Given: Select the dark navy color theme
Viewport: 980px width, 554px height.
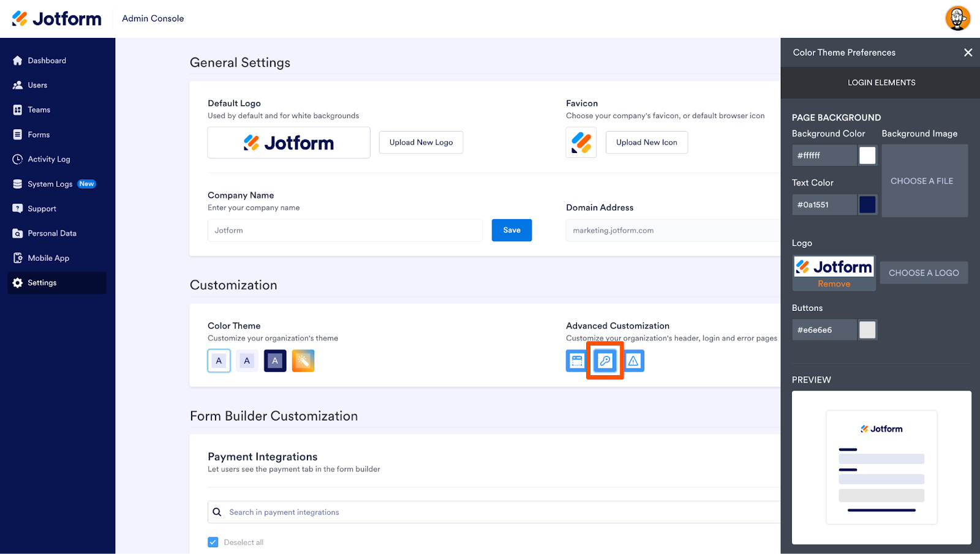Looking at the screenshot, I should pos(275,361).
